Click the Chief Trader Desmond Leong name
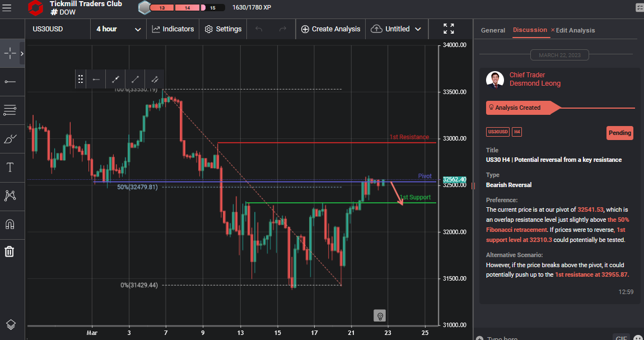The image size is (644, 340). click(x=535, y=79)
